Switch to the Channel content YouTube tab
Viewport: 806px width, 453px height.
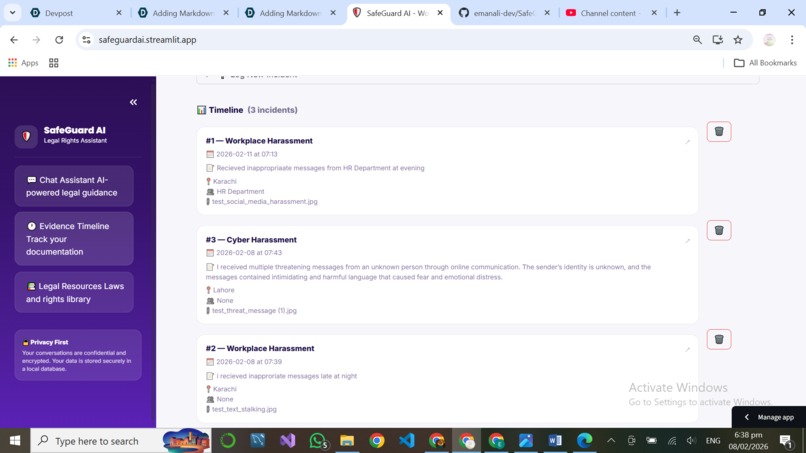pos(610,13)
